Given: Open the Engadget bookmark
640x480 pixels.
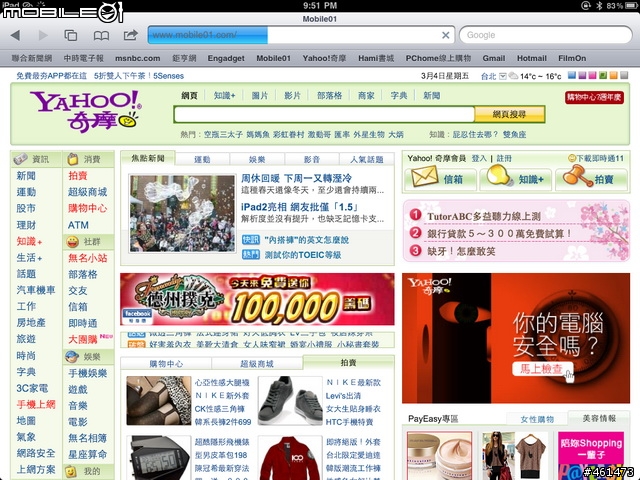Looking at the screenshot, I should tap(226, 58).
